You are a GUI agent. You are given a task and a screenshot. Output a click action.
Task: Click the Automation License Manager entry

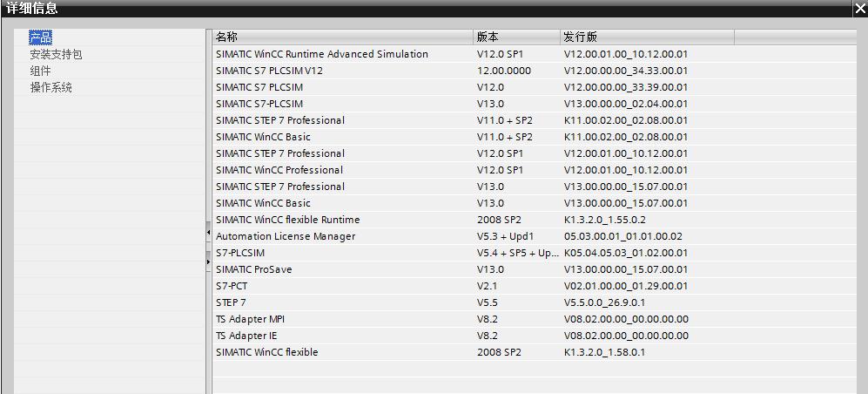click(286, 236)
